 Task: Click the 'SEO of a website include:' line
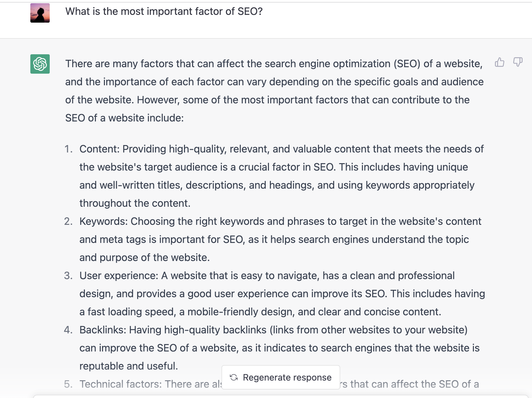pyautogui.click(x=124, y=118)
